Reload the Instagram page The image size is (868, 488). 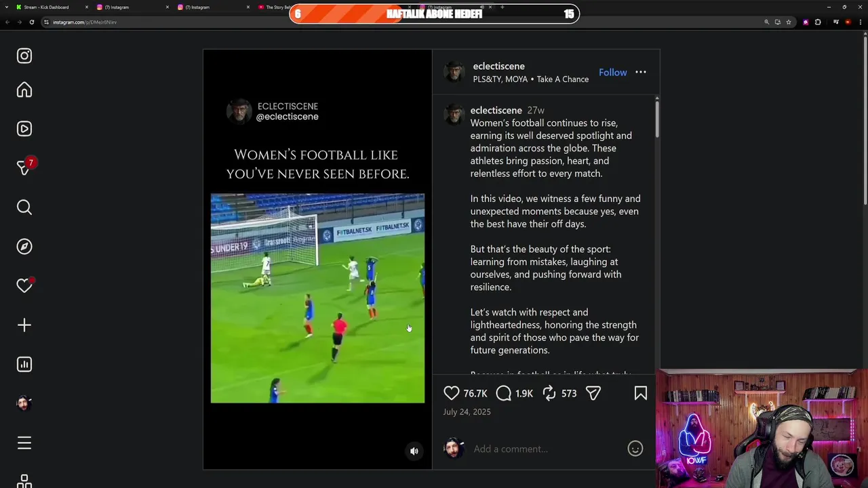coord(32,22)
